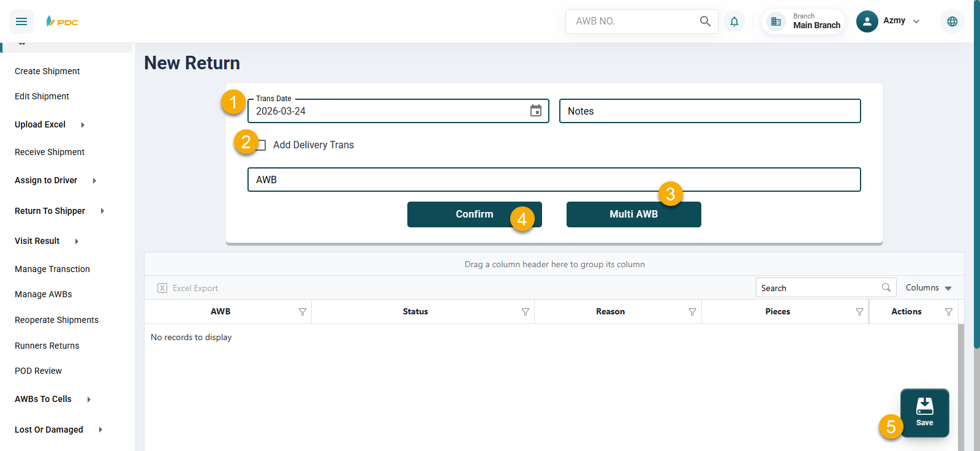Open the calendar picker for Trans Date
Screen dimensions: 980x451
click(x=535, y=111)
